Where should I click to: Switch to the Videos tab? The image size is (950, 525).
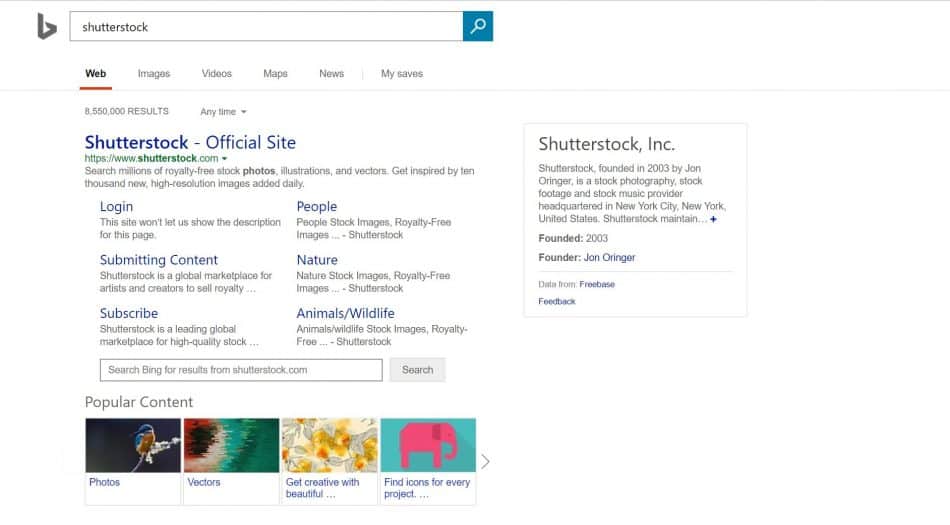(216, 73)
